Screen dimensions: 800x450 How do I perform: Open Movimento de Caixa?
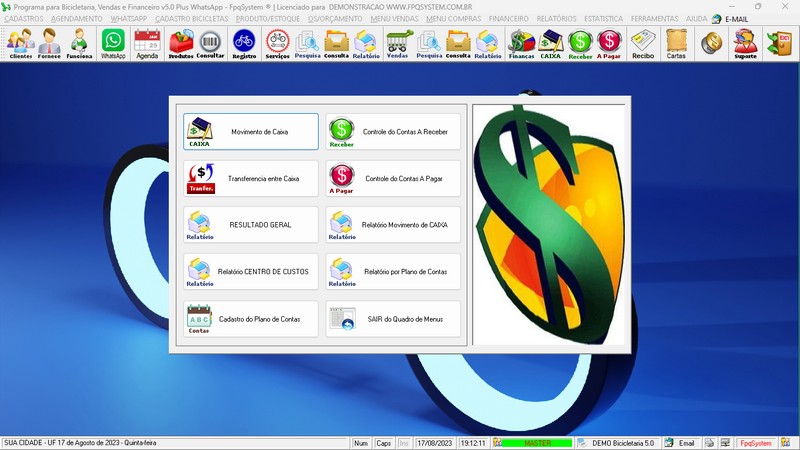[x=251, y=131]
